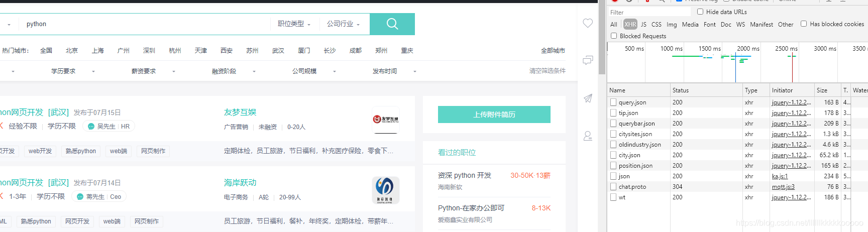
Task: Select the WS filter tab
Action: click(x=740, y=24)
